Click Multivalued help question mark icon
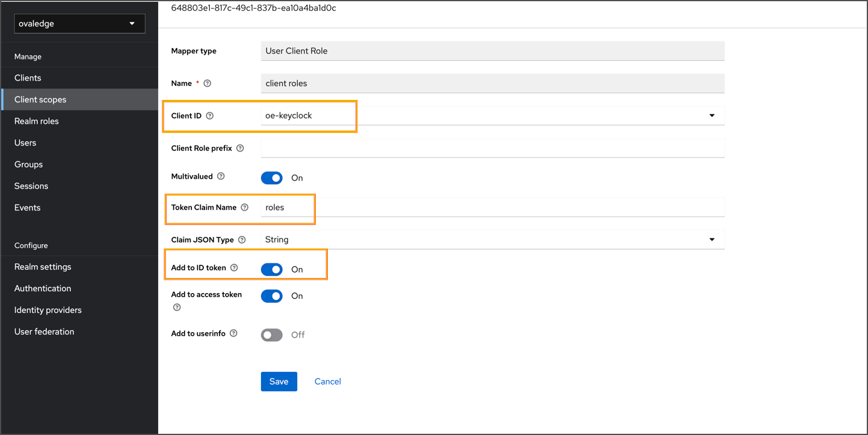The image size is (868, 435). click(221, 176)
